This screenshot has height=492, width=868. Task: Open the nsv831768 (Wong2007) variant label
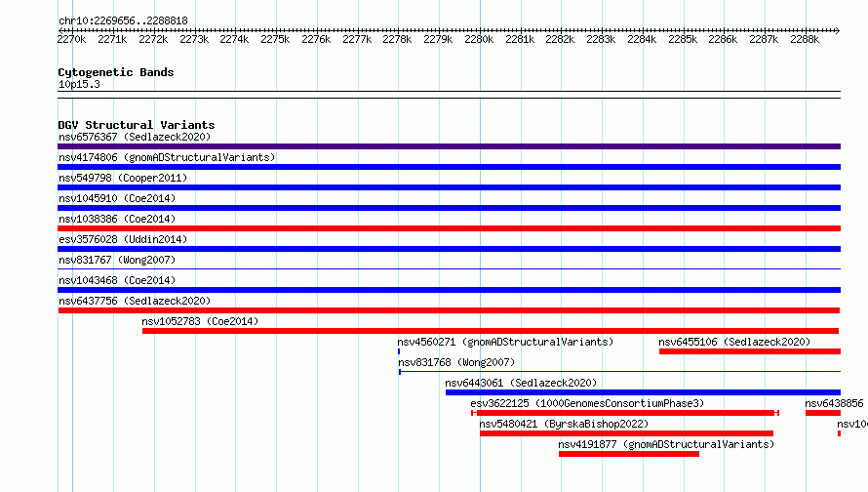point(456,362)
